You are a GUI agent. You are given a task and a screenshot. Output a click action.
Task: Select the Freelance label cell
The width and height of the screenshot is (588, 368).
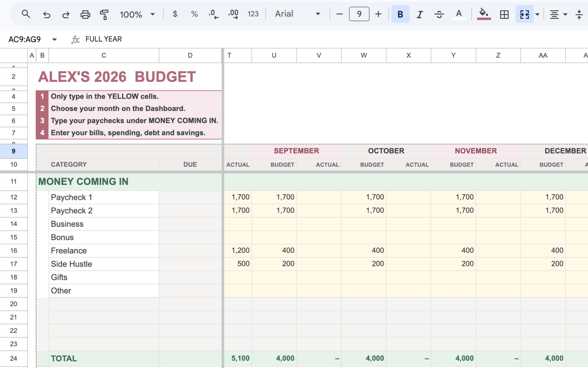pos(104,251)
